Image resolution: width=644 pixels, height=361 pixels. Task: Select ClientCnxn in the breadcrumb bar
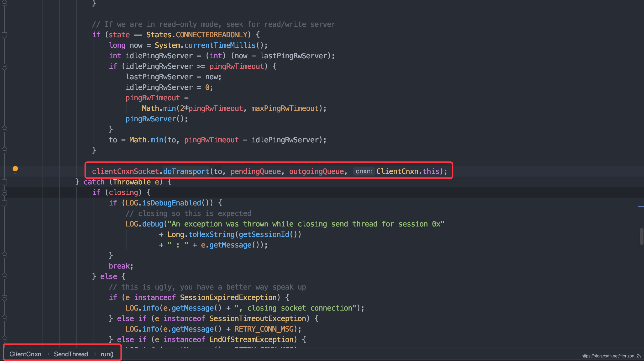(25, 354)
